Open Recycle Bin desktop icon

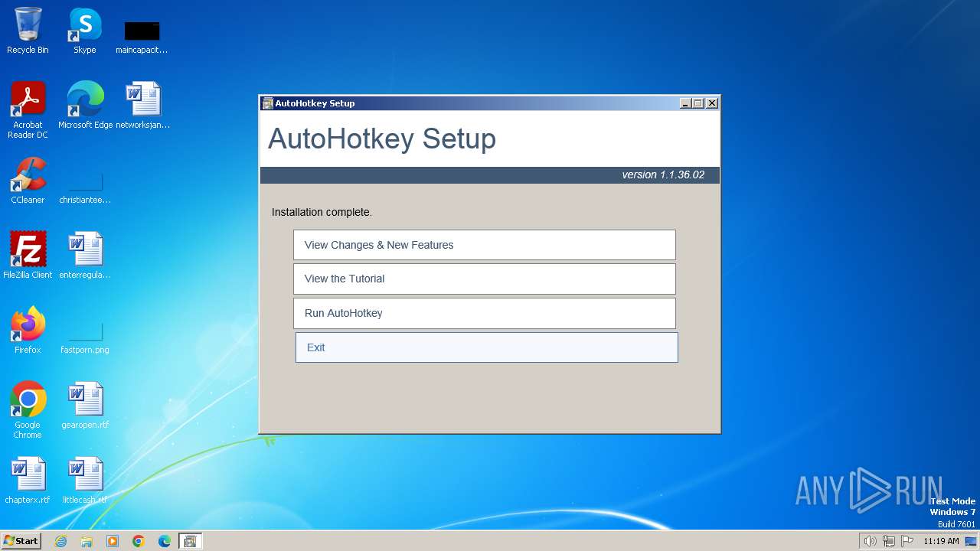click(28, 31)
